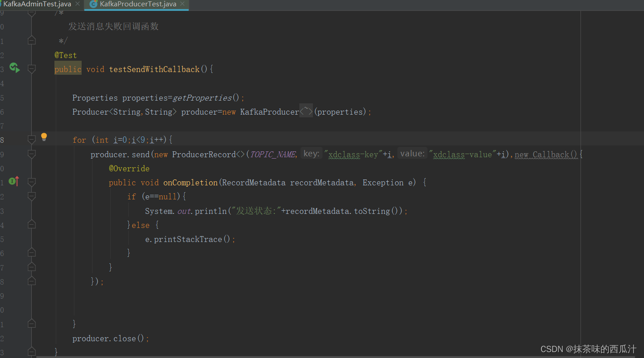This screenshot has height=358, width=644.
Task: Close the KafkaProducerTest.java tab
Action: pos(183,4)
